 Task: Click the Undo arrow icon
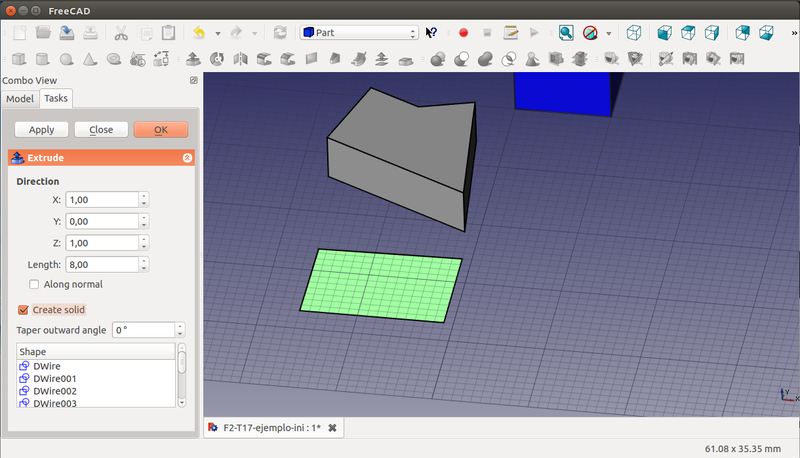[198, 33]
